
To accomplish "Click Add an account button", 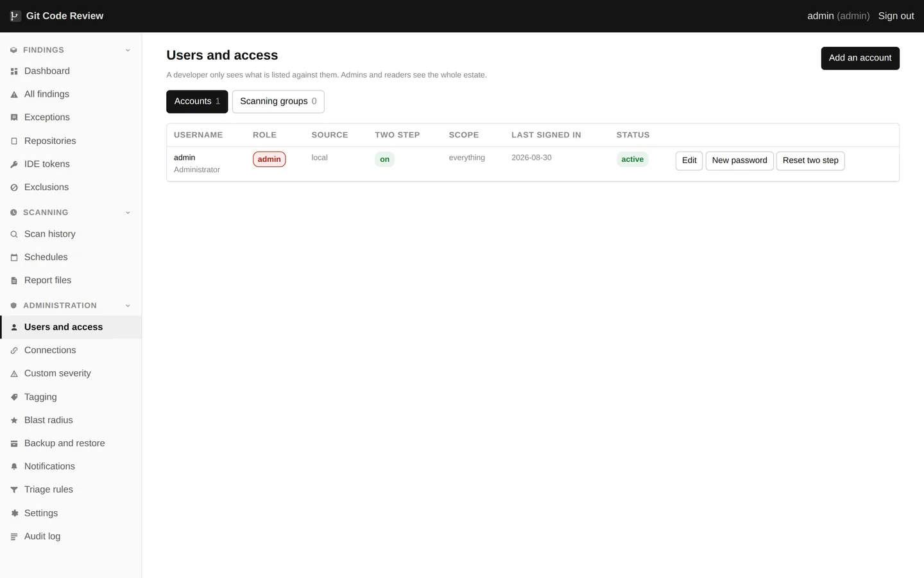I will (860, 58).
